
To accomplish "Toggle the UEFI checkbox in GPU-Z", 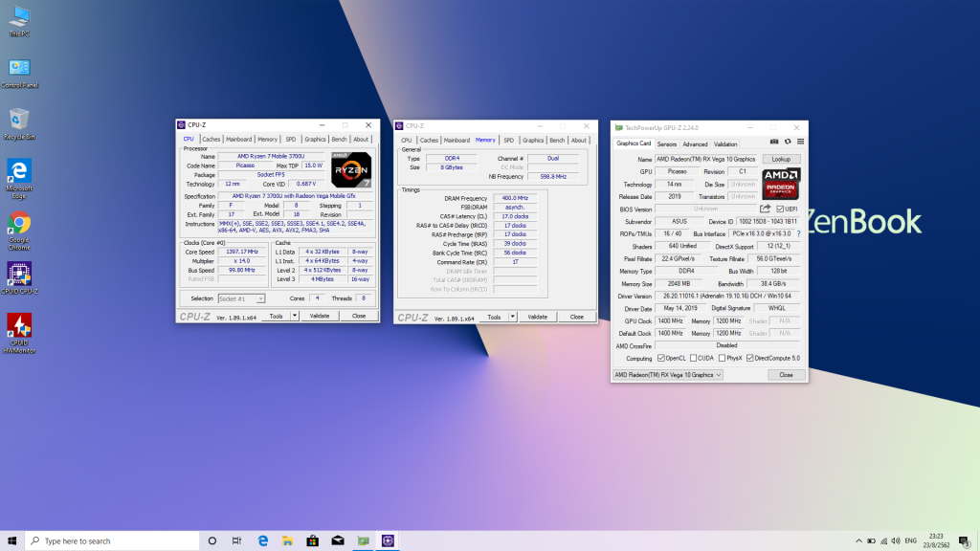I will [780, 209].
